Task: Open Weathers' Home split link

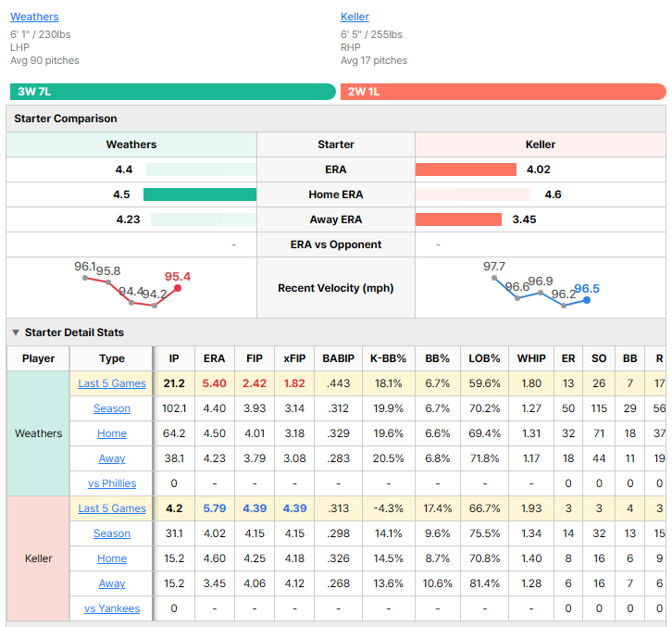Action: tap(112, 433)
